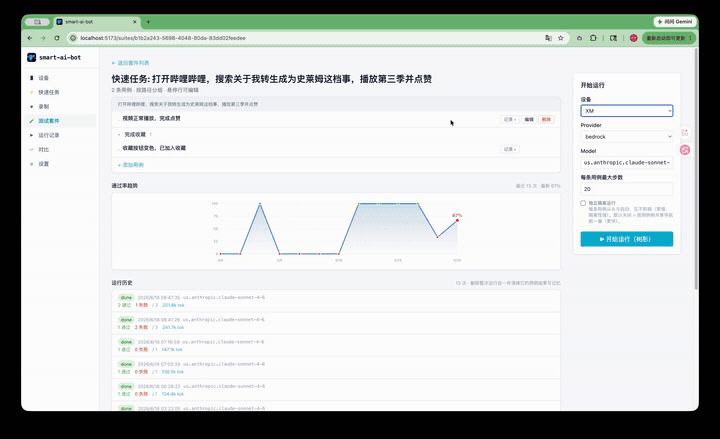Open 记录 dropdown for 视频正常播放 case
The width and height of the screenshot is (720, 439).
(x=510, y=119)
